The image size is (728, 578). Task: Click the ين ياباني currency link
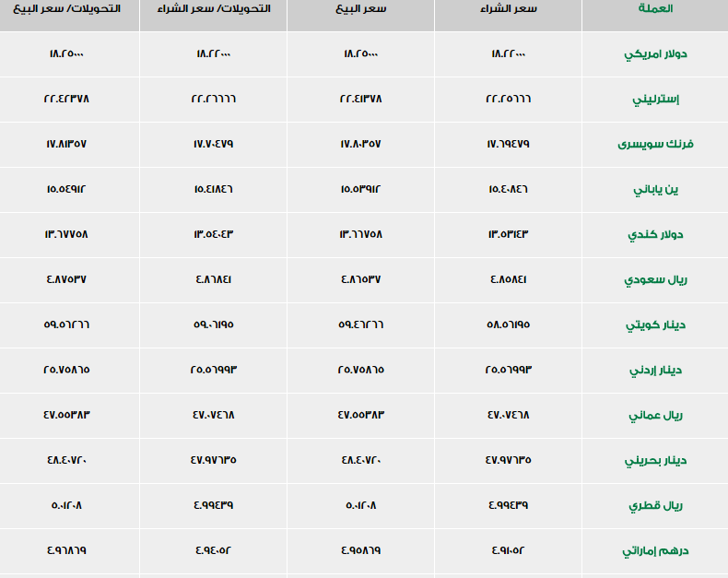(655, 190)
